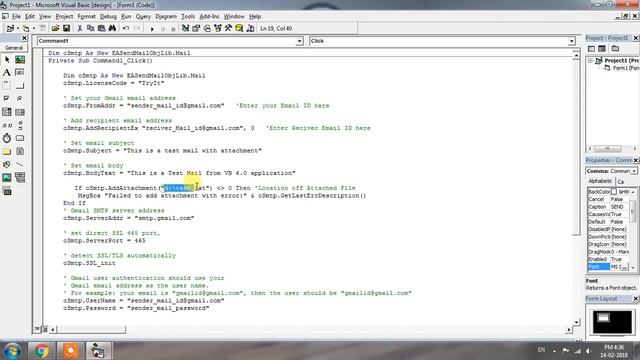Click View Object icon in Project panel

(x=602, y=49)
